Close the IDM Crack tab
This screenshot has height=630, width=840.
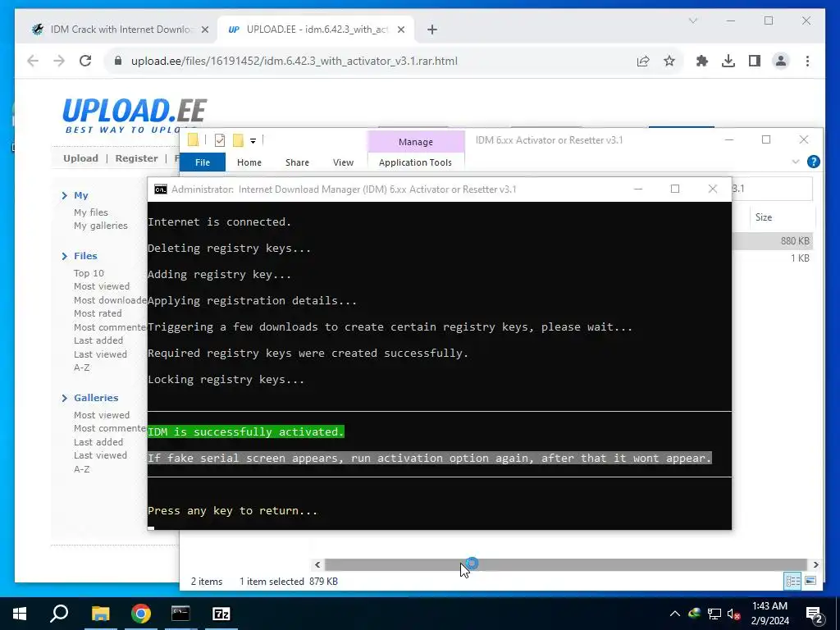tap(204, 30)
